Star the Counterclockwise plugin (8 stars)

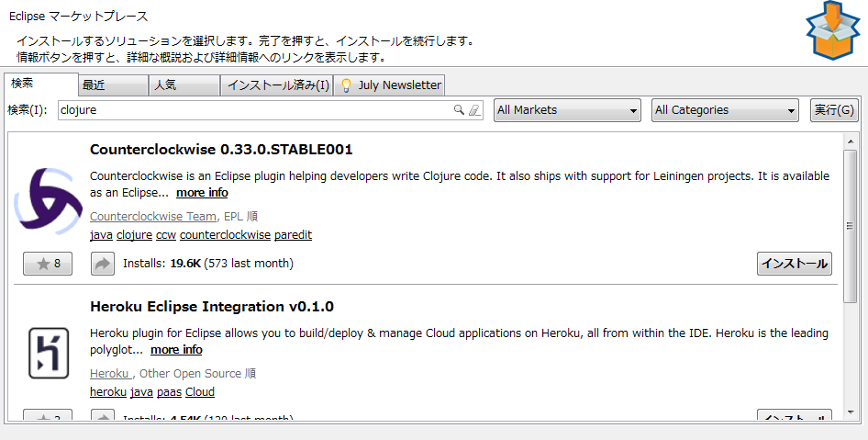(x=48, y=264)
